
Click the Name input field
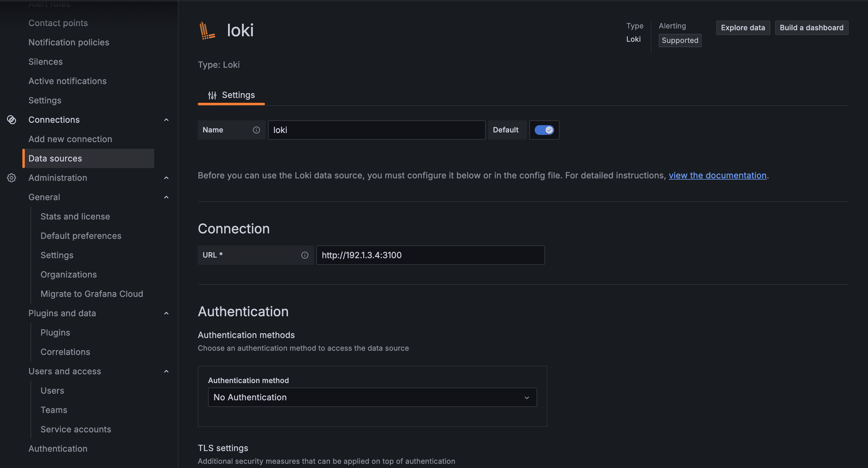click(x=377, y=130)
